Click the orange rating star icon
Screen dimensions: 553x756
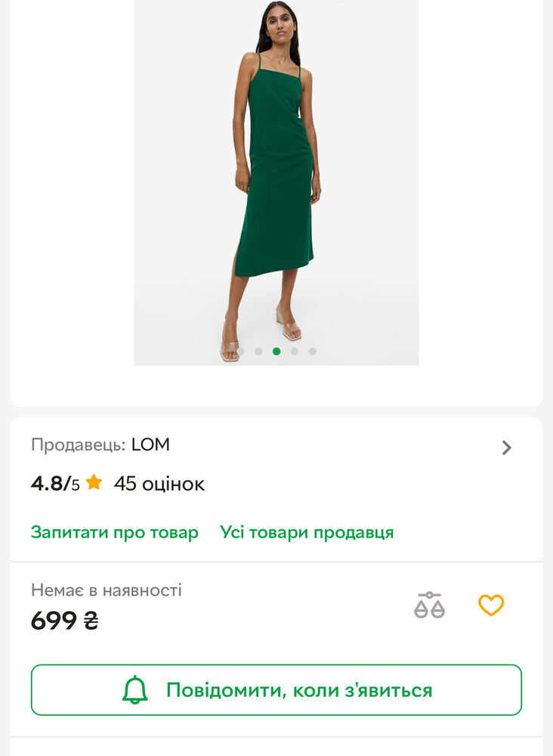(x=94, y=483)
